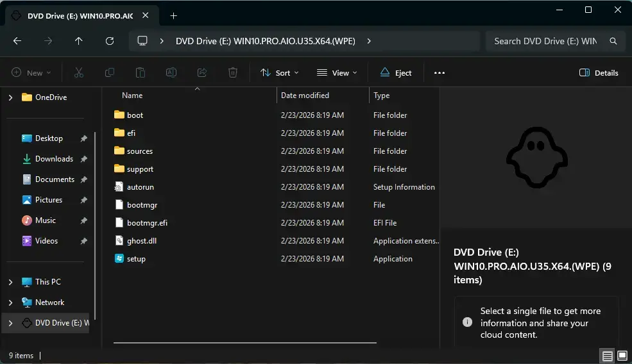
Task: Sort by the Date modified column header
Action: click(x=305, y=95)
